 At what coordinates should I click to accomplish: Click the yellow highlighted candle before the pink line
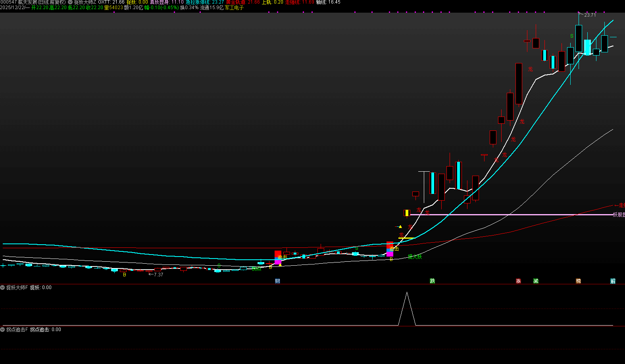pos(406,213)
